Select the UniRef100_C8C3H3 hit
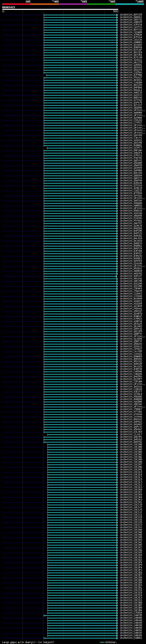The height and width of the screenshot is (644, 146). [x=131, y=540]
